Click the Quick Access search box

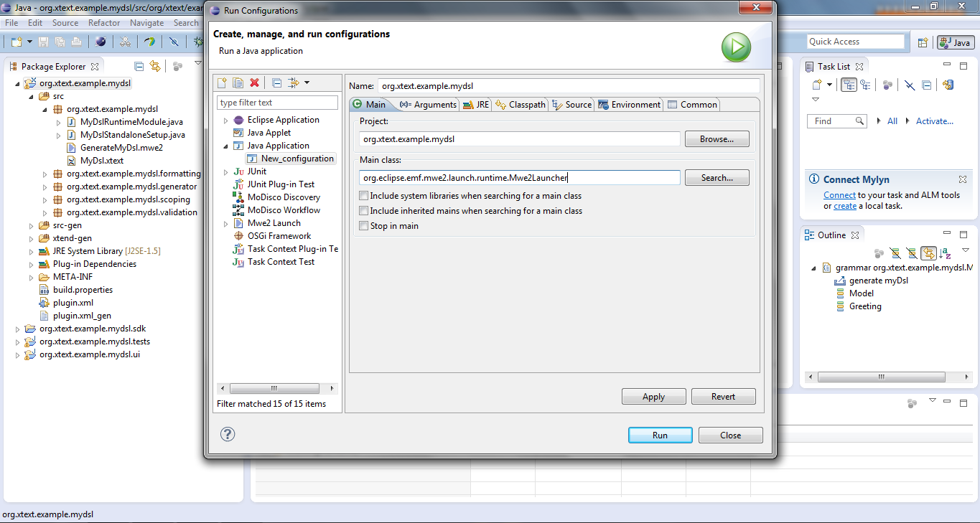[x=856, y=42]
